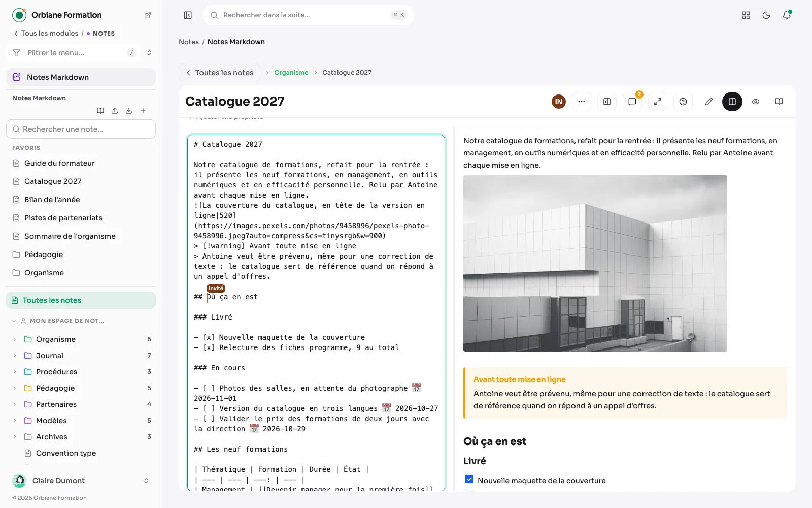This screenshot has width=812, height=508.
Task: Expand the Journal folder
Action: (14, 356)
